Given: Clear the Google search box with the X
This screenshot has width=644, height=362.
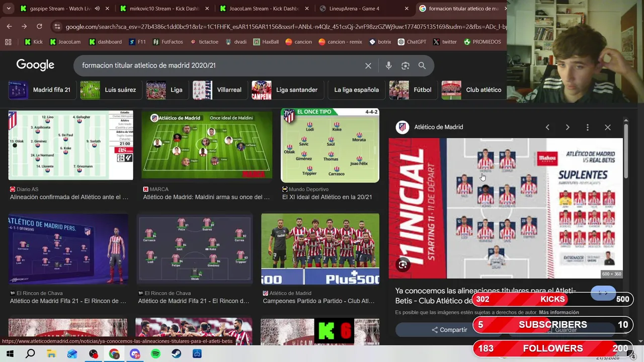Looking at the screenshot, I should click(368, 65).
